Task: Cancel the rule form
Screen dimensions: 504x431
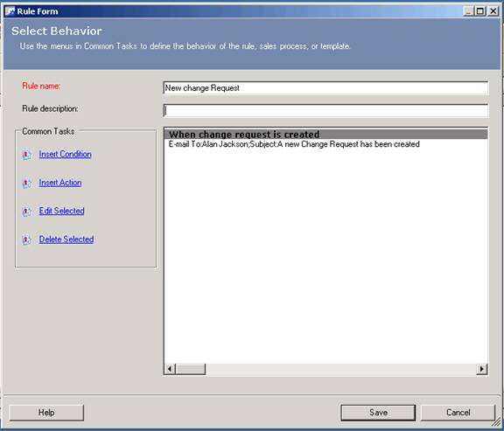Action: tap(458, 413)
